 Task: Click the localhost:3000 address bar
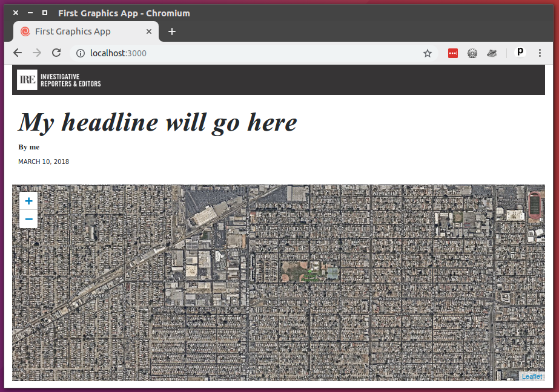(x=242, y=53)
